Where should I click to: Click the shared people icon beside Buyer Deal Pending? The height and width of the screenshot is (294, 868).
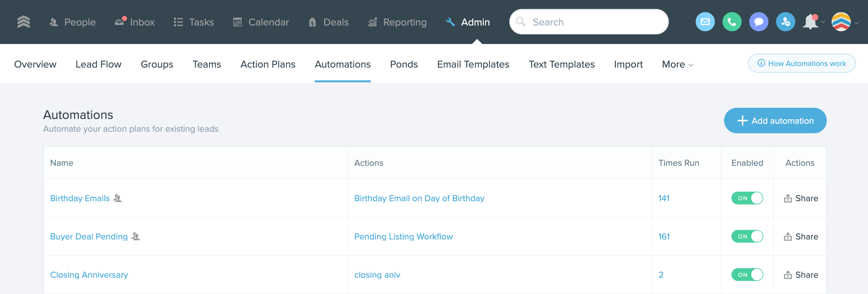pyautogui.click(x=135, y=237)
